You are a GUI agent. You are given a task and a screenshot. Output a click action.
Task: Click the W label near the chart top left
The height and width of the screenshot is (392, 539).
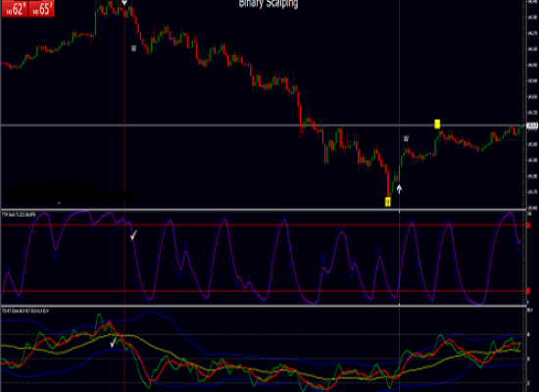pos(134,48)
